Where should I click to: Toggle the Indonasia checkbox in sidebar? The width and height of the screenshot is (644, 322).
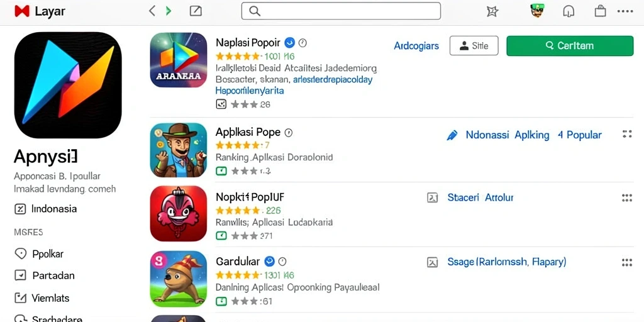tap(20, 209)
